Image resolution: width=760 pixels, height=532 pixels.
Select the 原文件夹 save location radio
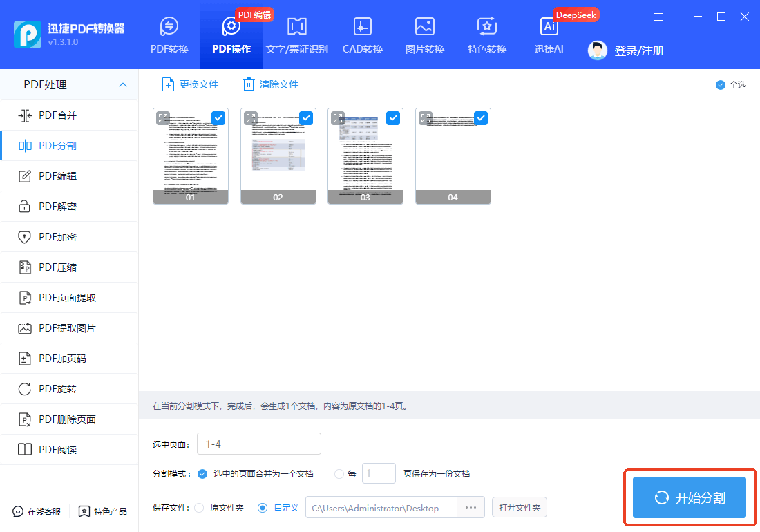pyautogui.click(x=199, y=508)
